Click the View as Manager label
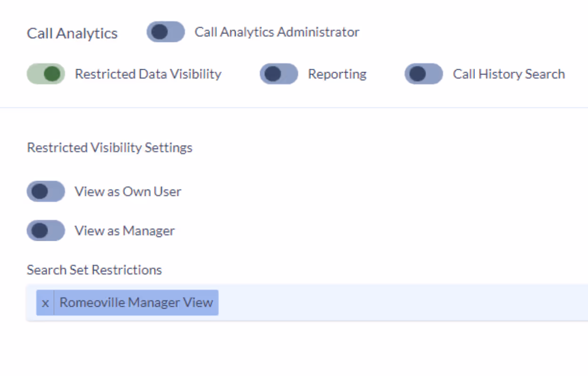The height and width of the screenshot is (376, 588). 123,230
